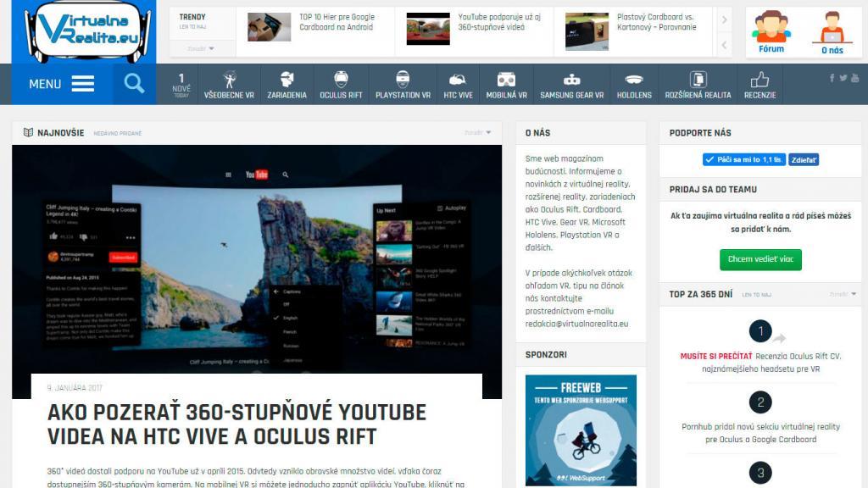Image resolution: width=868 pixels, height=488 pixels.
Task: Show previous trending items with left arrow
Action: pos(724,45)
